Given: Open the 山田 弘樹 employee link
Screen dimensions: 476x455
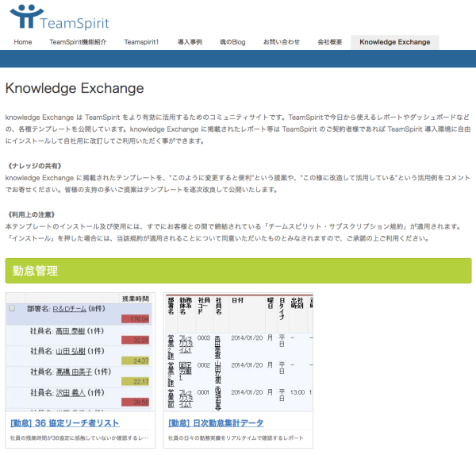Looking at the screenshot, I should click(71, 351).
